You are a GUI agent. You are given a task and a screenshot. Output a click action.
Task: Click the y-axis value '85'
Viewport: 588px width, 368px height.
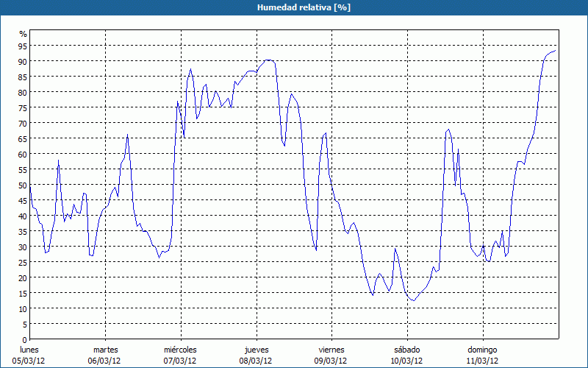click(x=23, y=77)
